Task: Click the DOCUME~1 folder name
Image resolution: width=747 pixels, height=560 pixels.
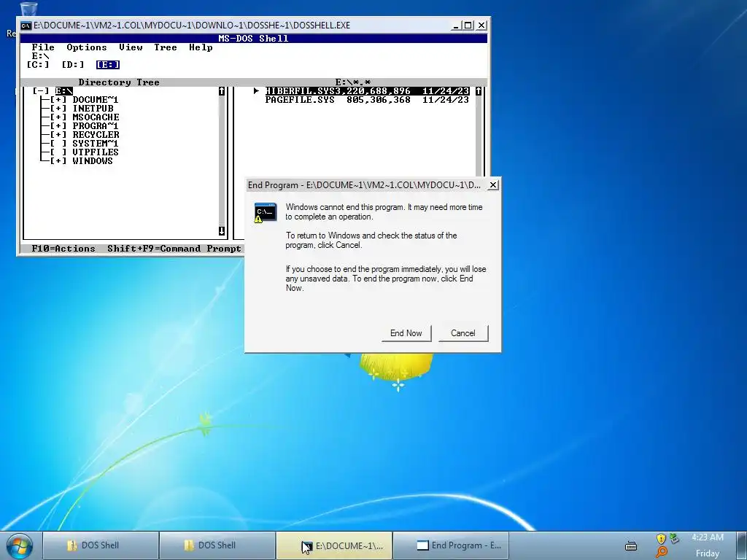Action: (96, 99)
